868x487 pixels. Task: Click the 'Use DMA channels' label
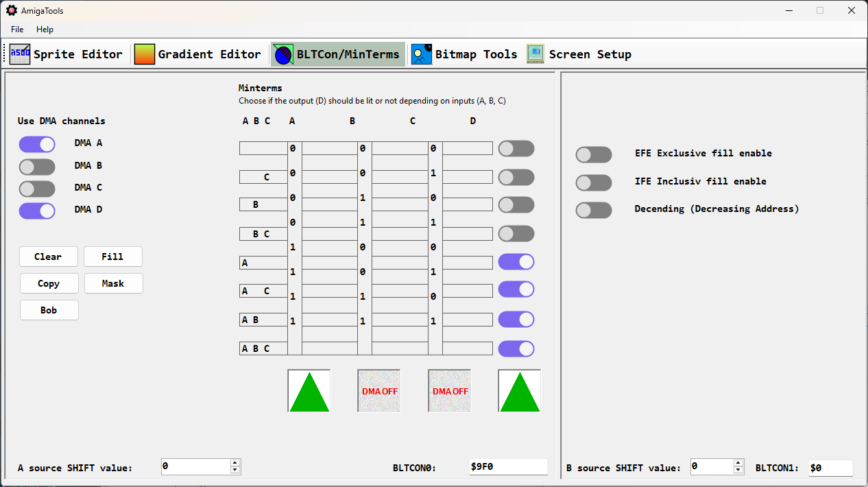(x=62, y=121)
